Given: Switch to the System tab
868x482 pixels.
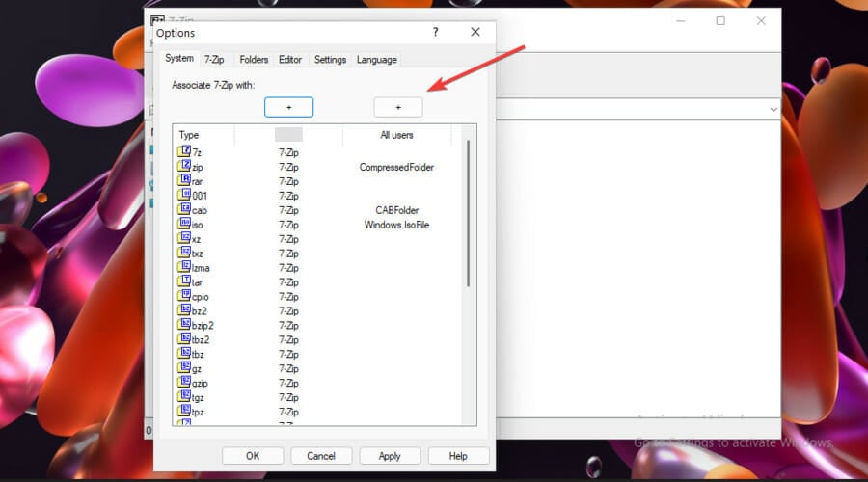Looking at the screenshot, I should [179, 58].
